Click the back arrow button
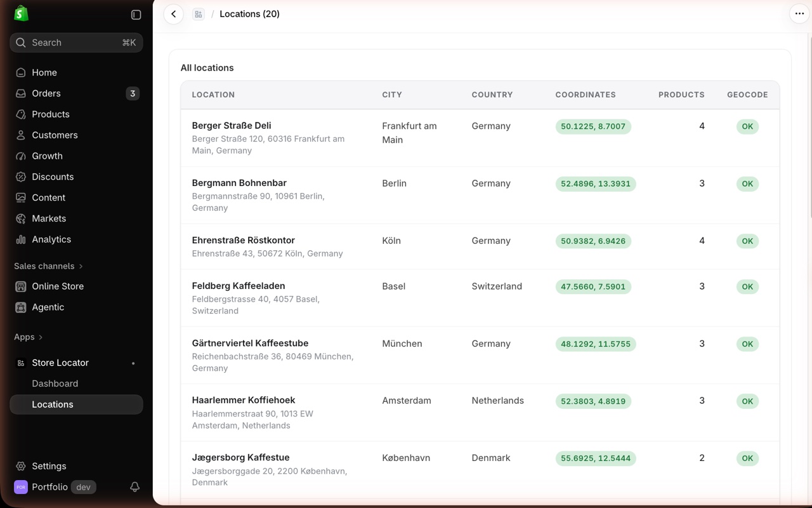 173,14
